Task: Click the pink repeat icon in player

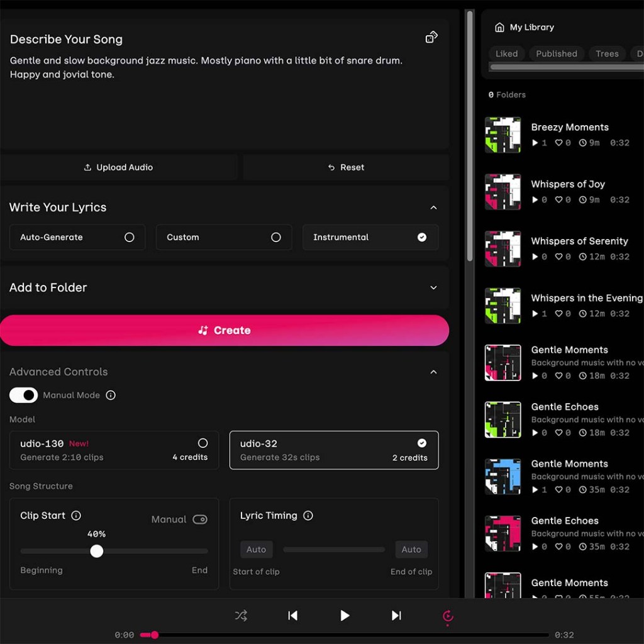Action: [448, 616]
